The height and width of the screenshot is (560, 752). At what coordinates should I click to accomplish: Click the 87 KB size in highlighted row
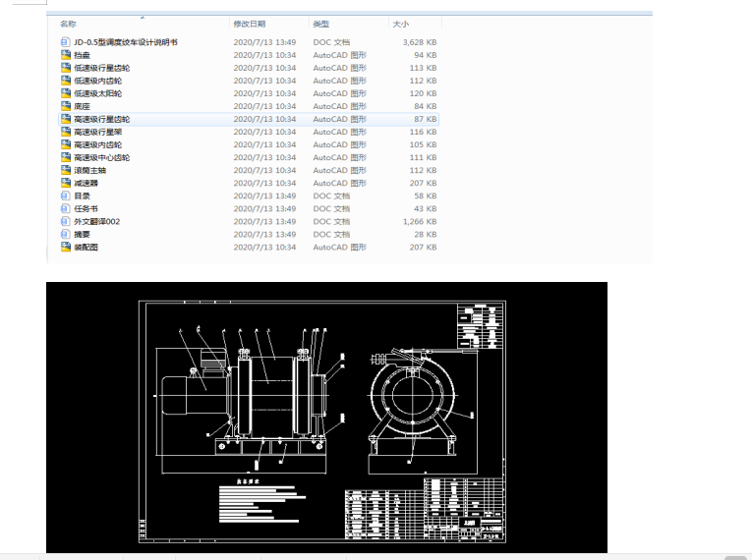(x=426, y=119)
